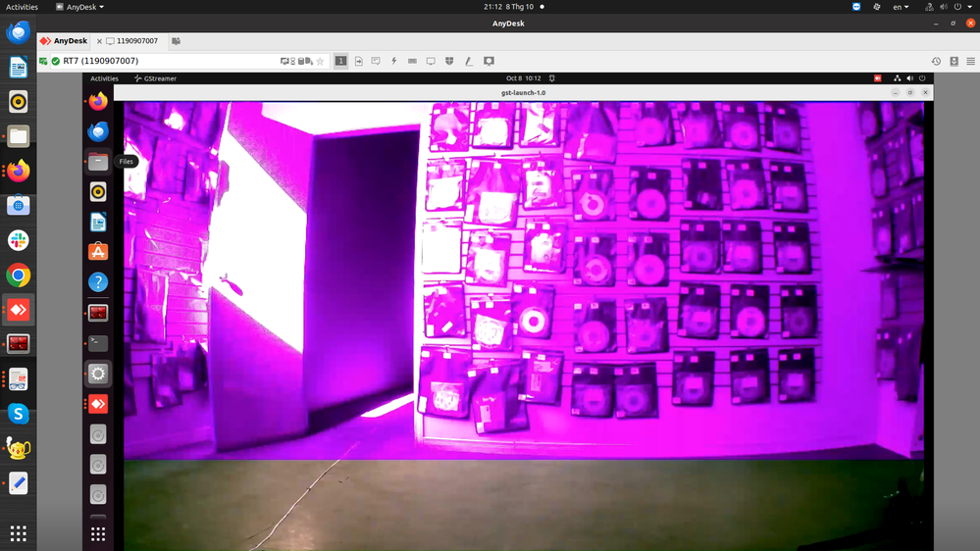Click host AnyDesk icon in dock
980x551 pixels.
[x=18, y=309]
